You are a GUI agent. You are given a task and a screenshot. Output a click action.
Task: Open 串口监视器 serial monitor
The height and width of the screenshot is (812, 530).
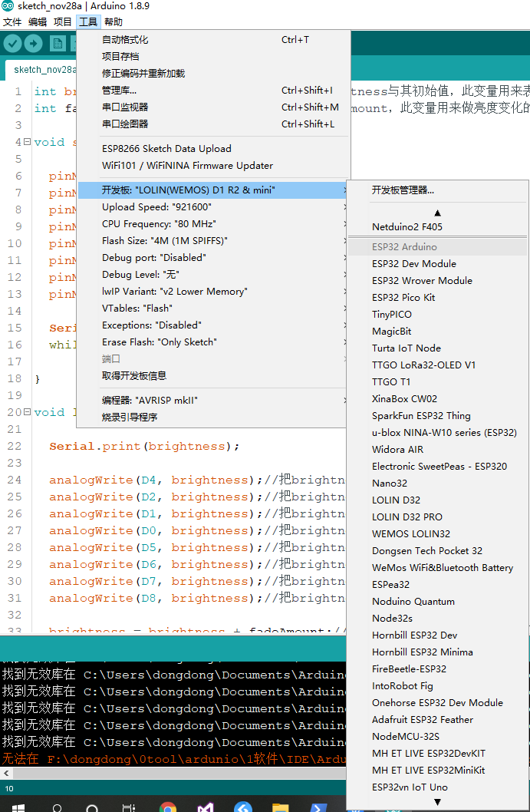(213, 107)
